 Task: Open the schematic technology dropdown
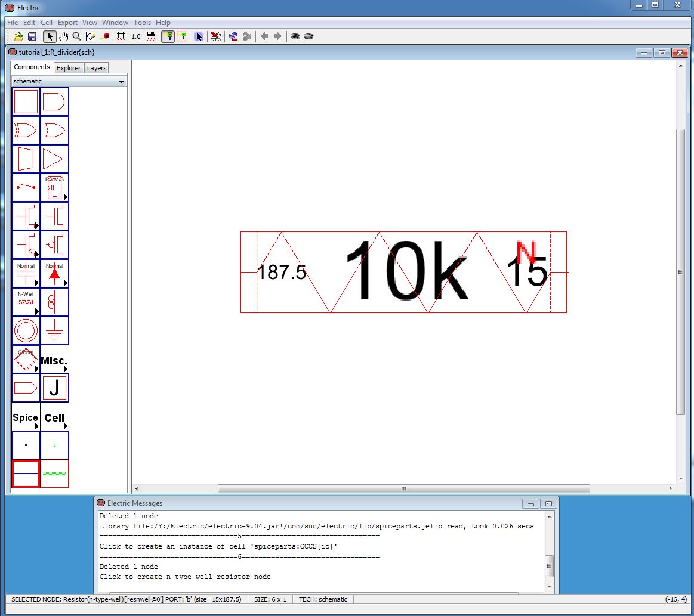[x=69, y=81]
